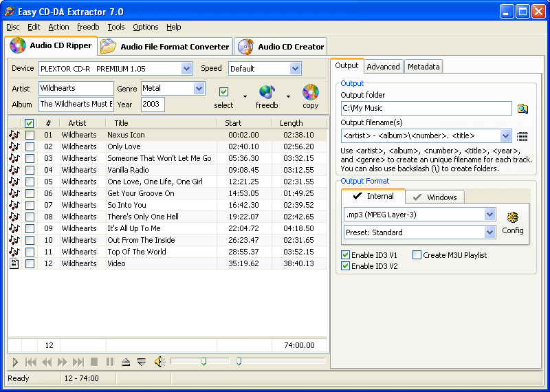Stop playback with the stop button
This screenshot has height=392, width=550.
pyautogui.click(x=94, y=362)
